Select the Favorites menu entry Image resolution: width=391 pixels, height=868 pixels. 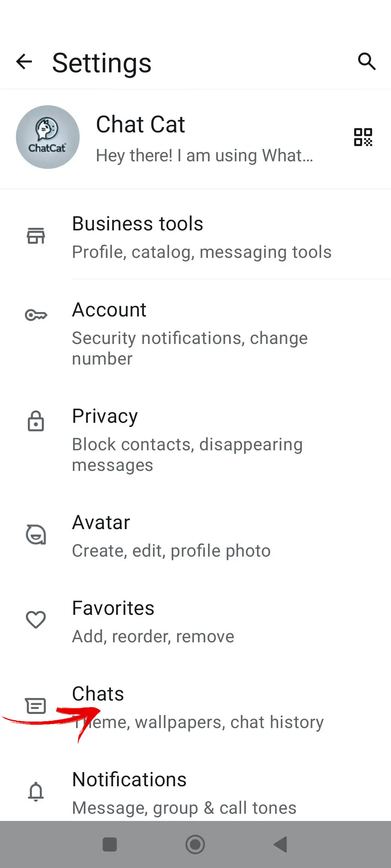153,621
